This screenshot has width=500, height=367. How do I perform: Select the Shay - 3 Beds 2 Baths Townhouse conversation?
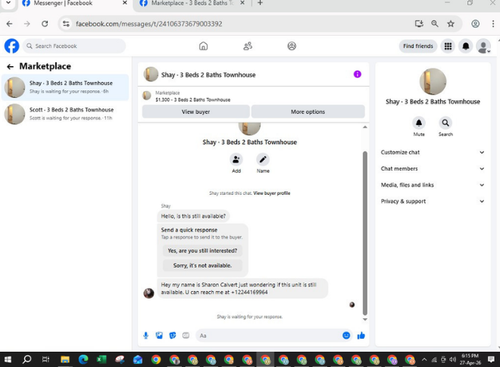point(65,87)
